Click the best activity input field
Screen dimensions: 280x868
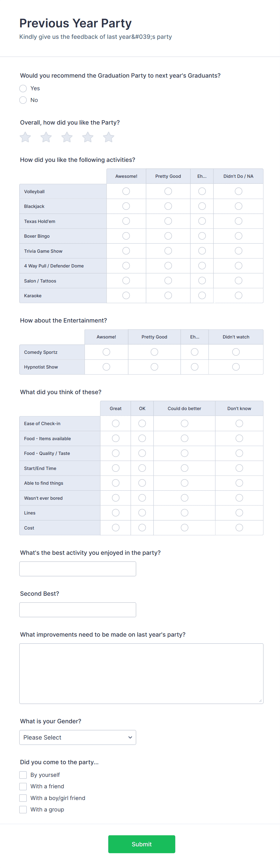point(78,568)
